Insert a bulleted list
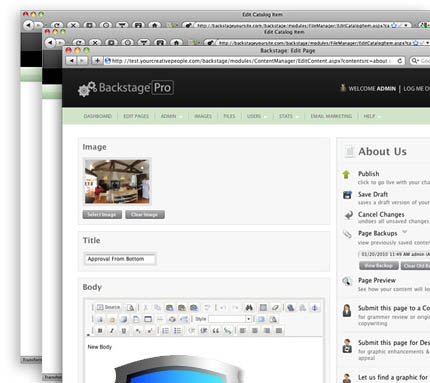Image resolution: width=430 pixels, height=383 pixels. point(177,331)
